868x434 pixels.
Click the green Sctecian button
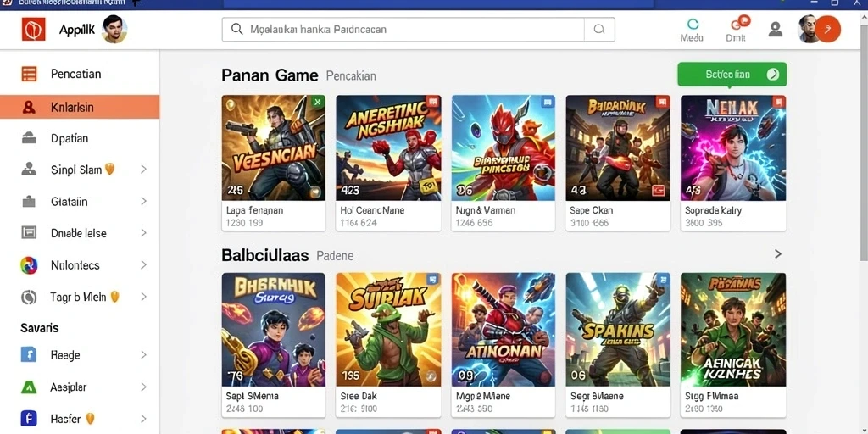[x=732, y=75]
